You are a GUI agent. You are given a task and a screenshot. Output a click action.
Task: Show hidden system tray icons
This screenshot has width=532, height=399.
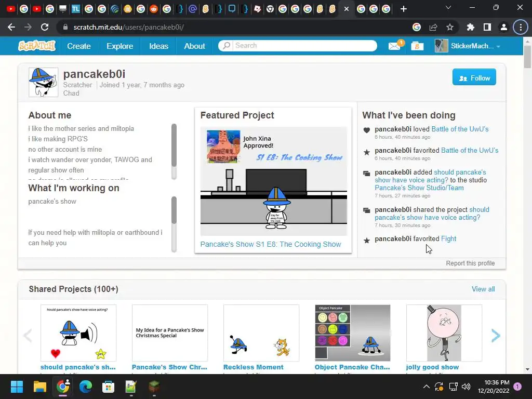click(427, 387)
